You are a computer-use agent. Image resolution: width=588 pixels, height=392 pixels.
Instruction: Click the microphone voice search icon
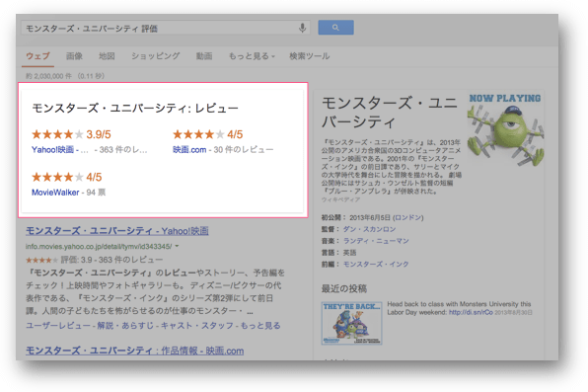point(302,28)
